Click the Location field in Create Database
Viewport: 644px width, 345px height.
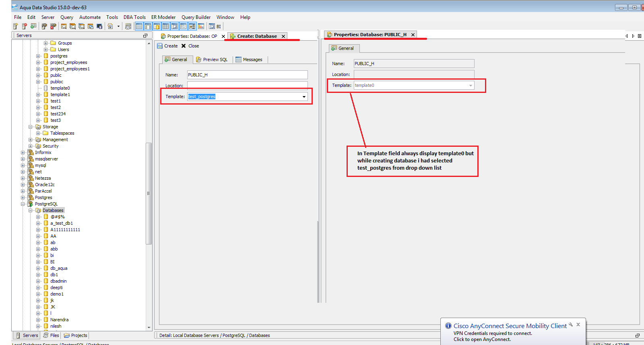(x=247, y=85)
